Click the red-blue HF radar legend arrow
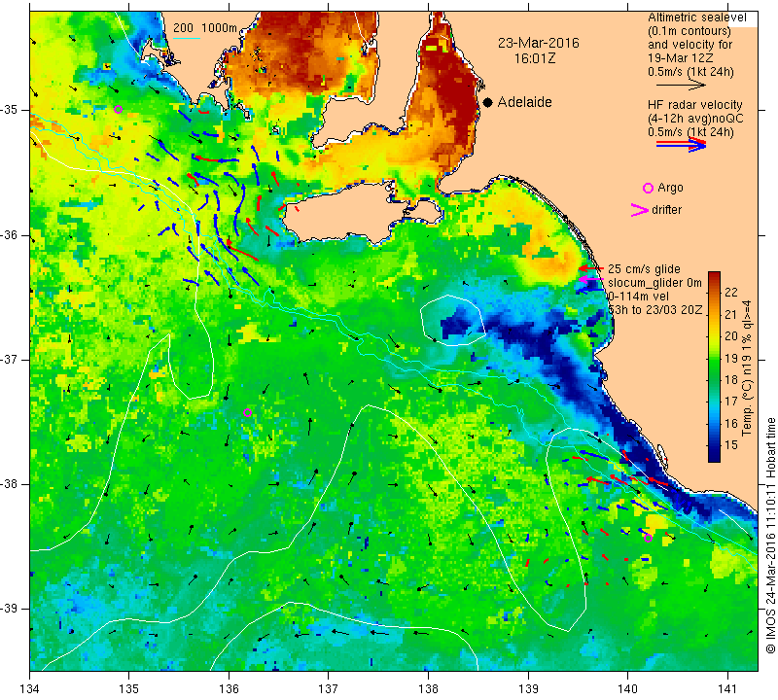The height and width of the screenshot is (700, 778). (681, 145)
